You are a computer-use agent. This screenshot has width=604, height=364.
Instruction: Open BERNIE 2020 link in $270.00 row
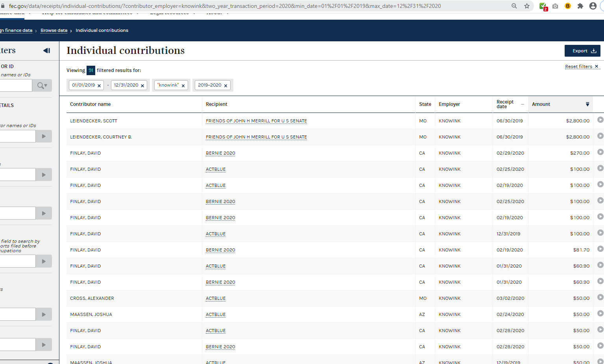click(220, 153)
